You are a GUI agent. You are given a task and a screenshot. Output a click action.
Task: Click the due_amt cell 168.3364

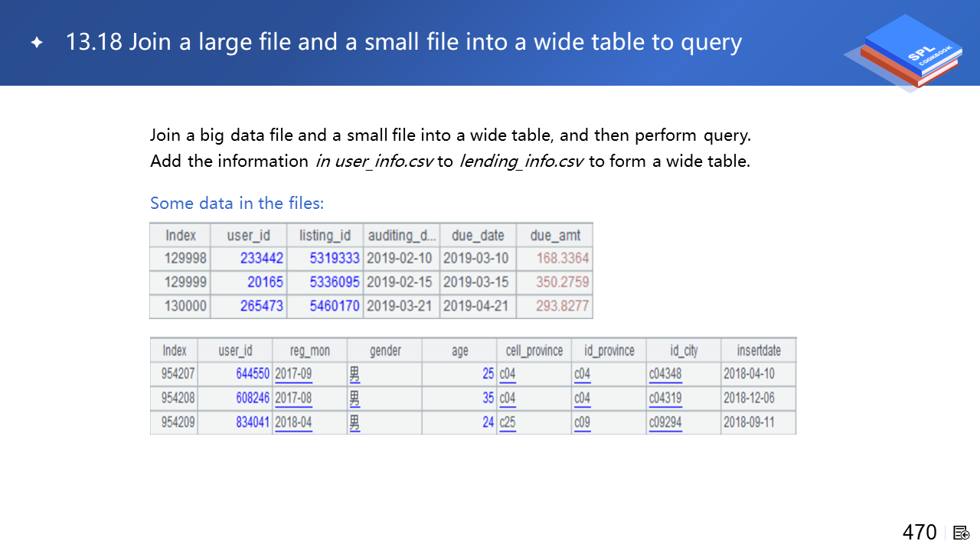(x=562, y=258)
